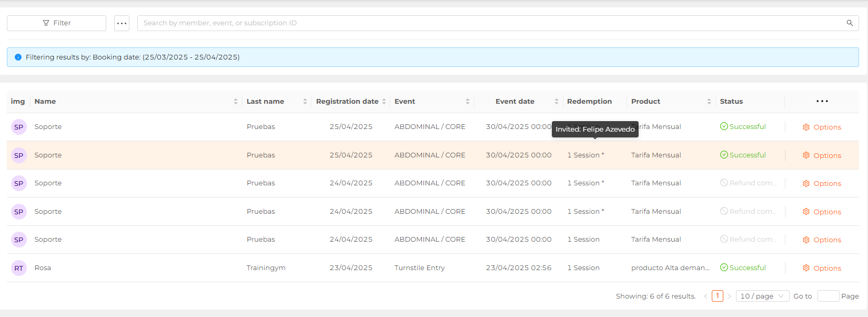Open the Filter panel
The height and width of the screenshot is (317, 868).
(56, 23)
